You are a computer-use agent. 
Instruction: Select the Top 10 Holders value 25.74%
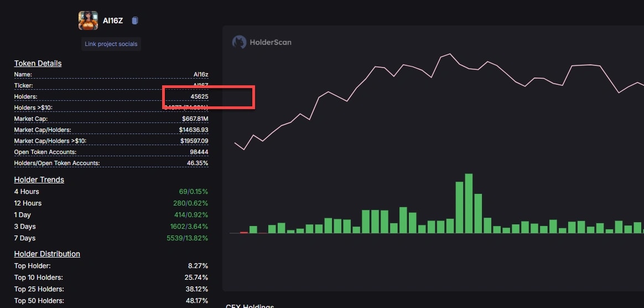(195, 278)
